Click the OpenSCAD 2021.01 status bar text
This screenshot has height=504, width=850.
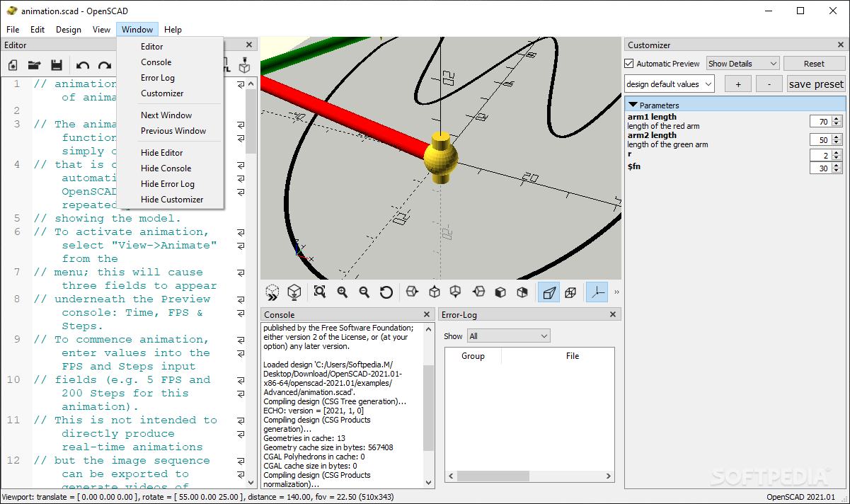coord(801,497)
